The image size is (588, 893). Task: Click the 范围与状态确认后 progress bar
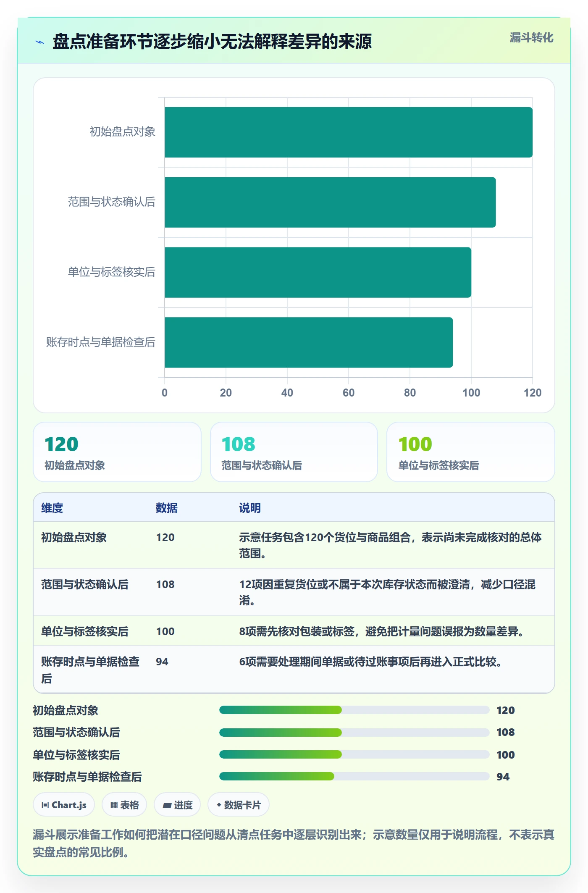click(x=354, y=733)
